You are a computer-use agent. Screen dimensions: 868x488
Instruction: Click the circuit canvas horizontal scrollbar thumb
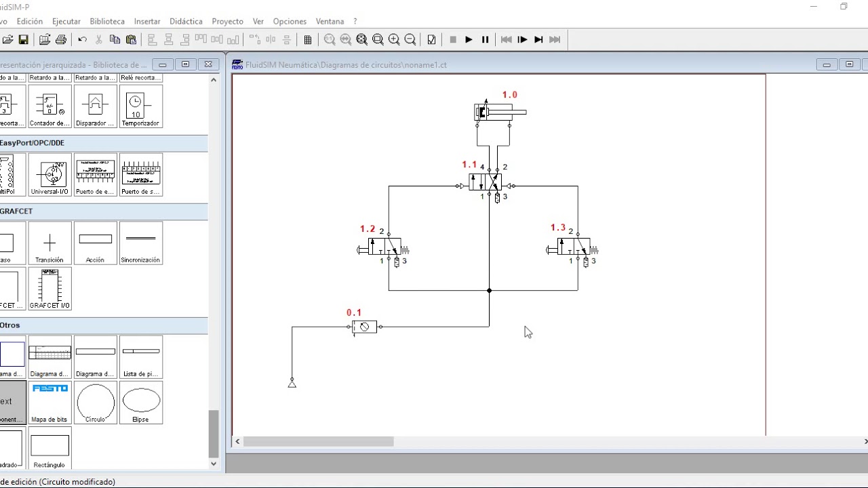[318, 441]
